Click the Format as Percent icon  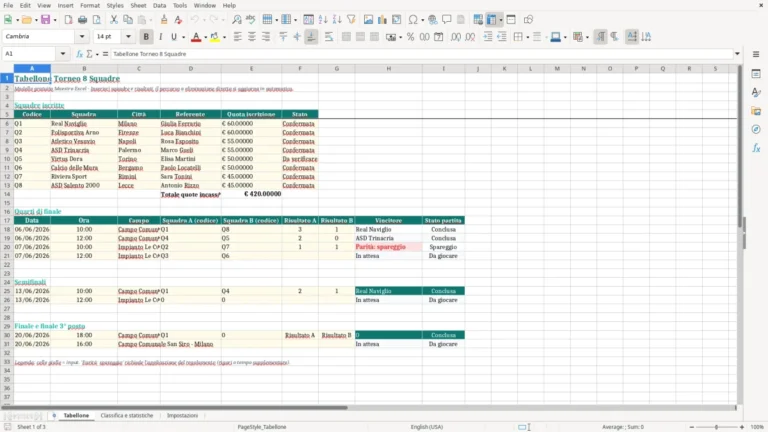(410, 37)
